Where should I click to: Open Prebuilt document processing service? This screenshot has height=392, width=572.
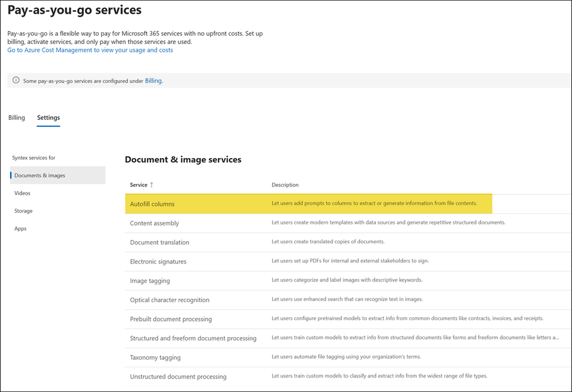tap(171, 319)
